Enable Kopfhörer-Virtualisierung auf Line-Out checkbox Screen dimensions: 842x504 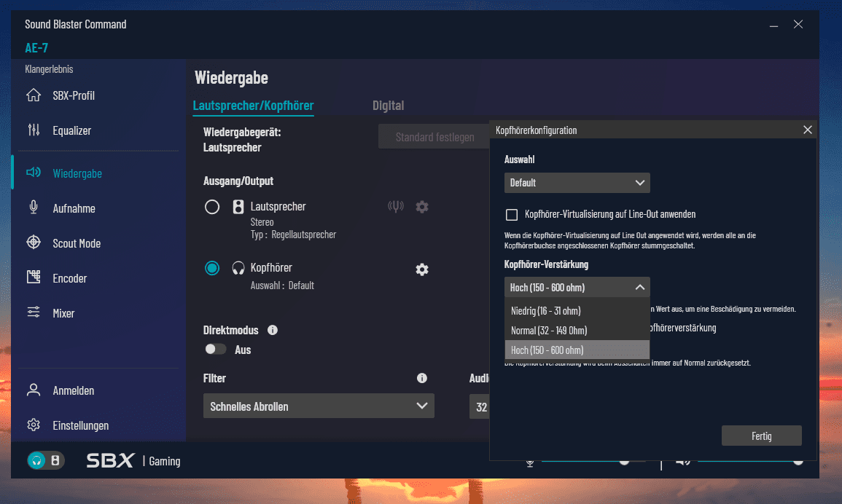click(512, 215)
